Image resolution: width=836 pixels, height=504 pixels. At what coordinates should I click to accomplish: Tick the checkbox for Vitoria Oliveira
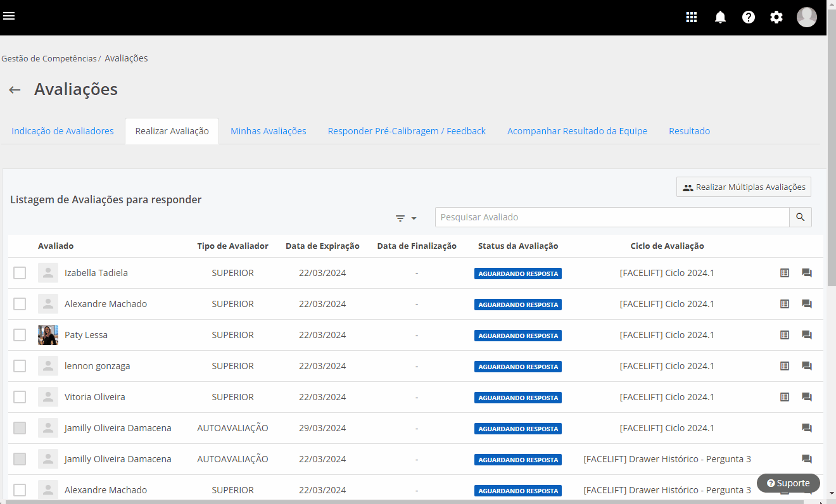(x=20, y=397)
